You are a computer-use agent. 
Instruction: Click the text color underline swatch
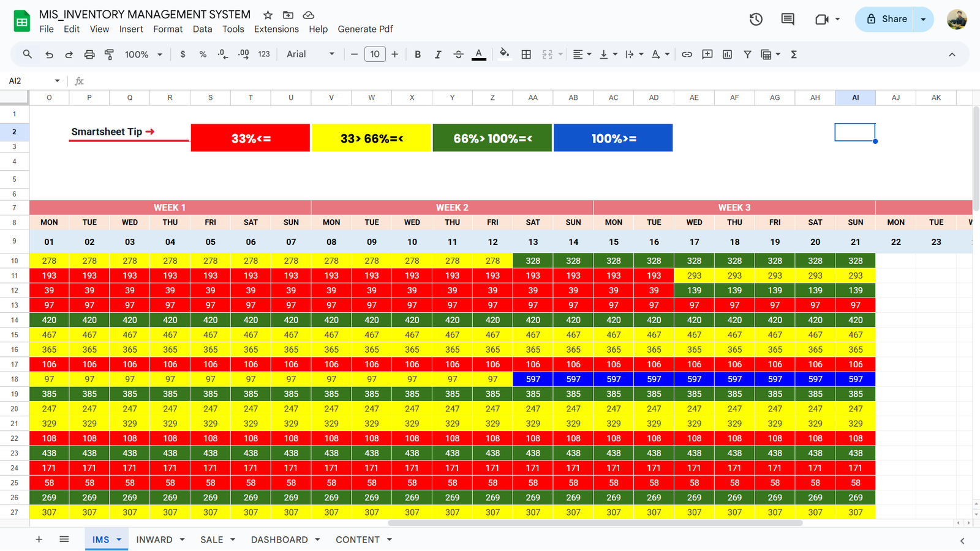(x=479, y=54)
